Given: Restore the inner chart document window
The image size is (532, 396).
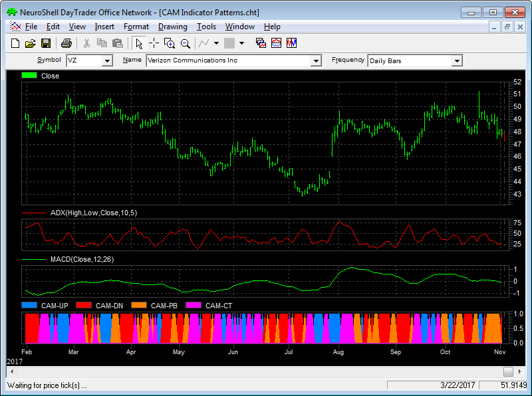Looking at the screenshot, I should 507,27.
